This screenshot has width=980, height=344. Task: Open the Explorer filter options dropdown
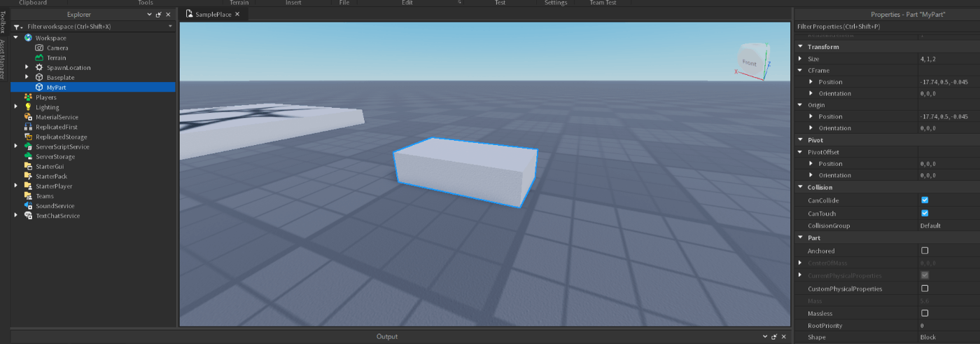170,27
